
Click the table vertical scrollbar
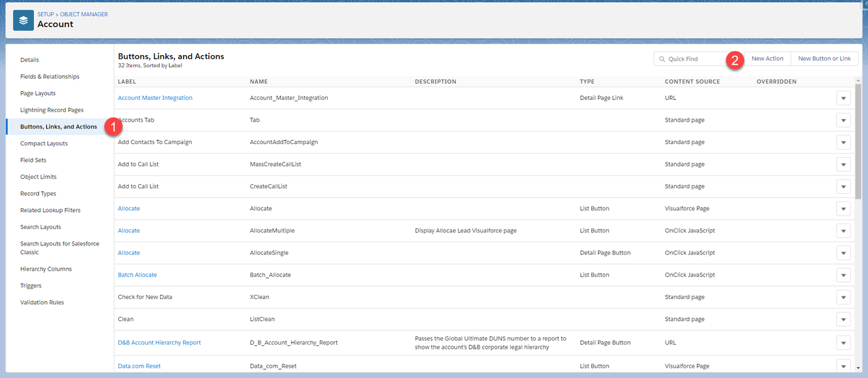858,143
